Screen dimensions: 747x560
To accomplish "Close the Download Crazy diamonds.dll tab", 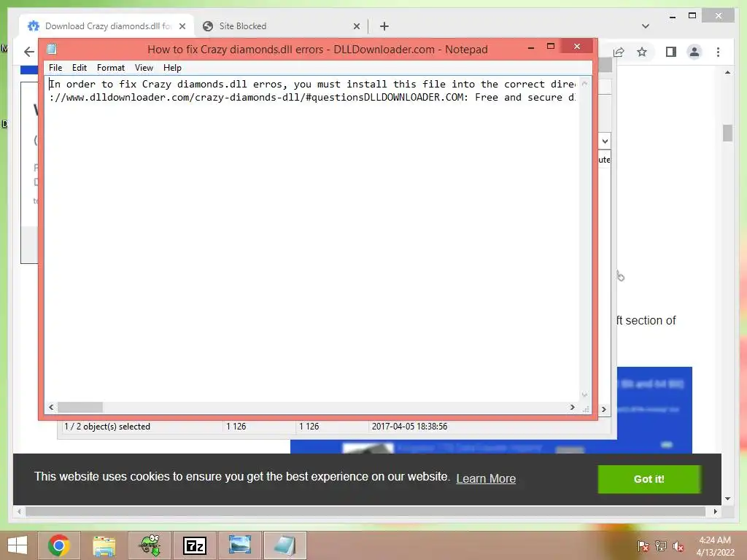I will pos(182,27).
